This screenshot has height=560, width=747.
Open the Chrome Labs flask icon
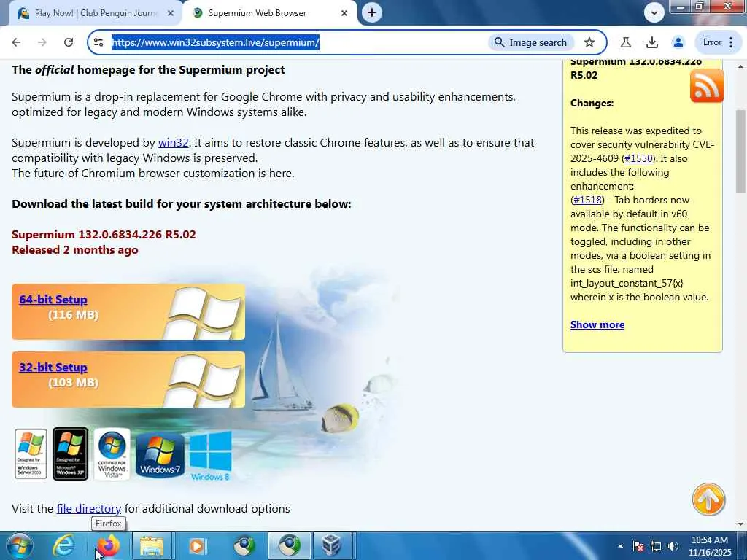[x=626, y=42]
